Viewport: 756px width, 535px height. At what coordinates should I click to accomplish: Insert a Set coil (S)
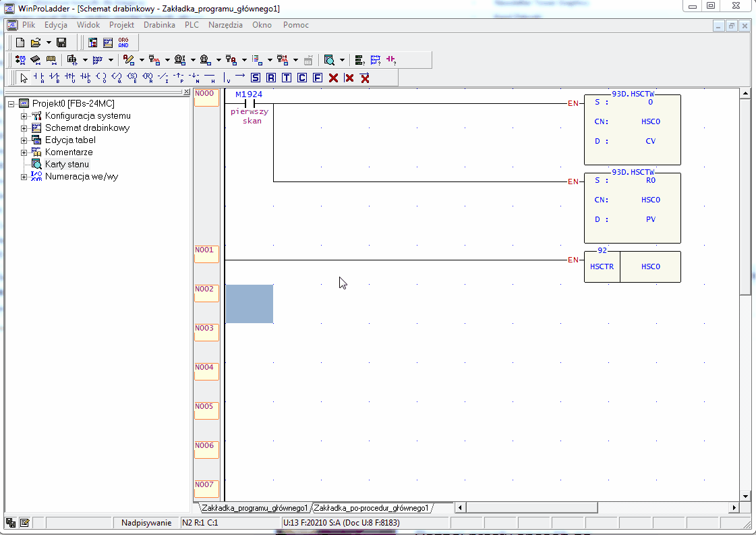click(x=132, y=78)
